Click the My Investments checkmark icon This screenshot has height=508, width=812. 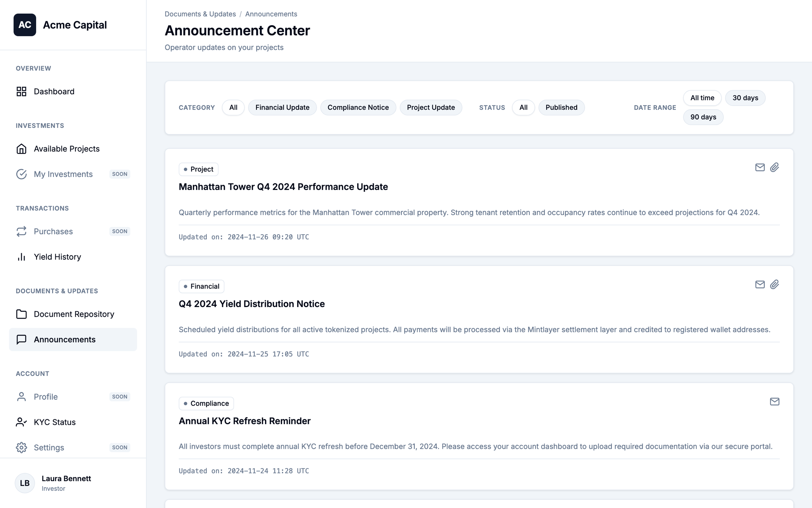point(21,174)
